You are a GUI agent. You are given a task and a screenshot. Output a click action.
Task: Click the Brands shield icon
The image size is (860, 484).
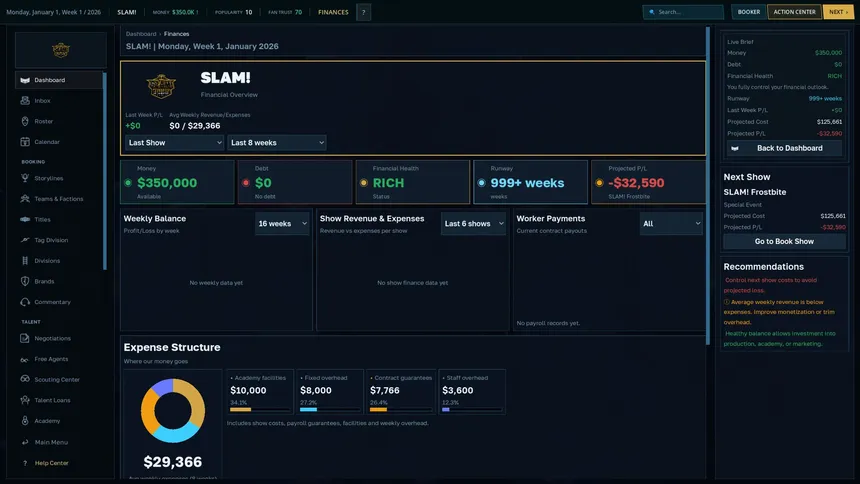[x=25, y=281]
